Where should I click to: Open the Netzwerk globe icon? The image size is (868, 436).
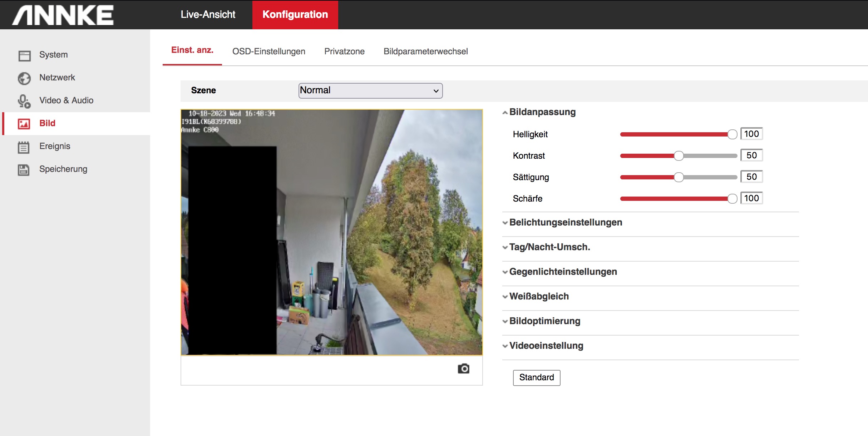24,78
